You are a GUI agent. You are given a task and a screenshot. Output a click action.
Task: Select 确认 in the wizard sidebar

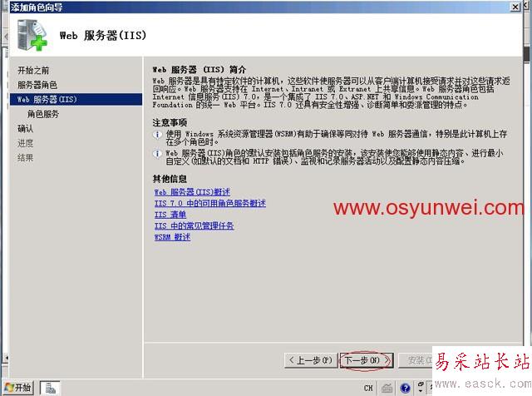point(26,129)
